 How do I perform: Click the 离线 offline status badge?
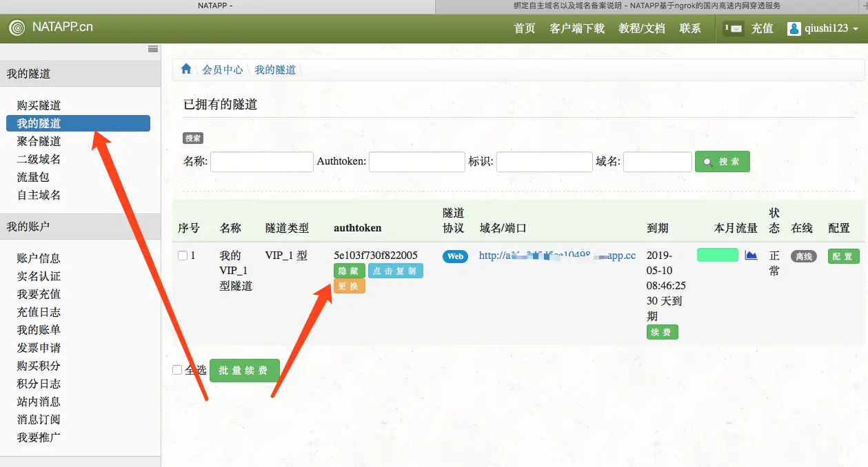point(804,256)
